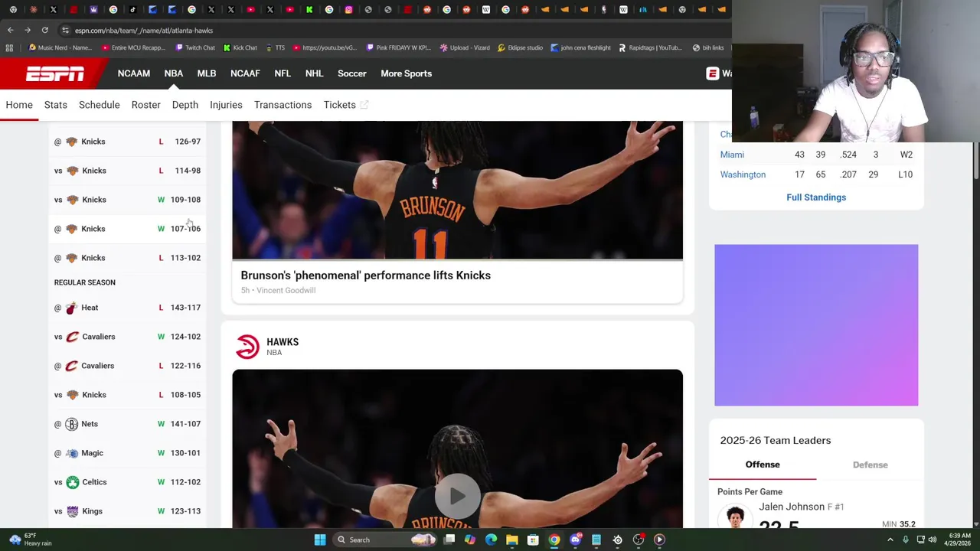Open the NBA menu in ESPN navigation

coord(173,73)
